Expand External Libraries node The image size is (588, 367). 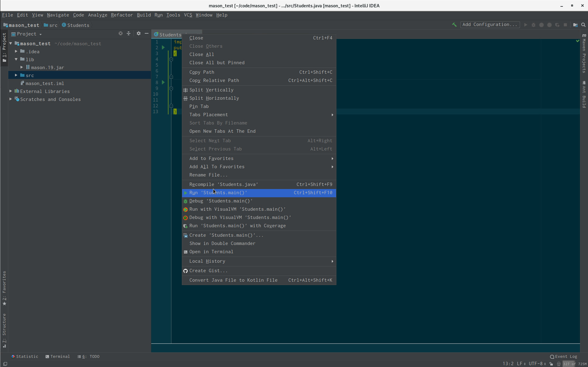click(11, 91)
